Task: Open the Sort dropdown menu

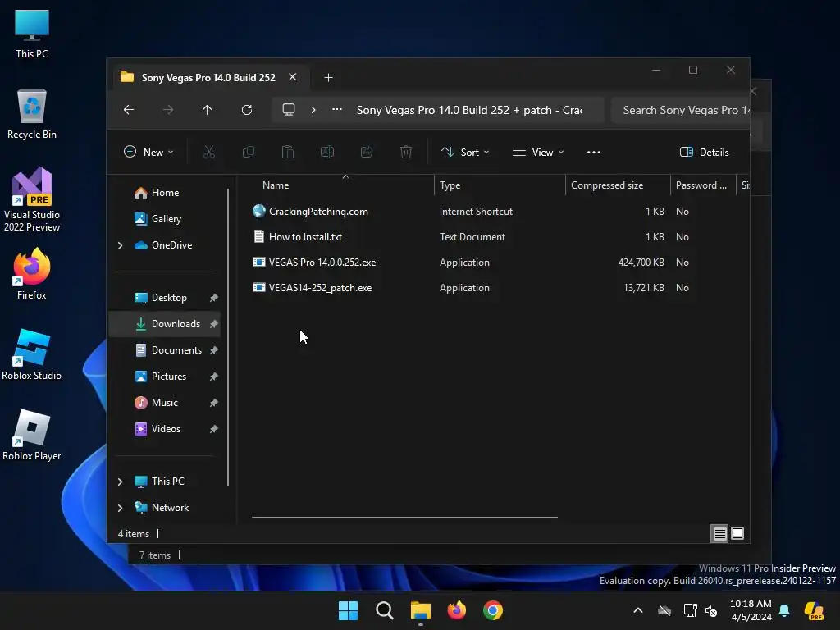Action: point(465,152)
